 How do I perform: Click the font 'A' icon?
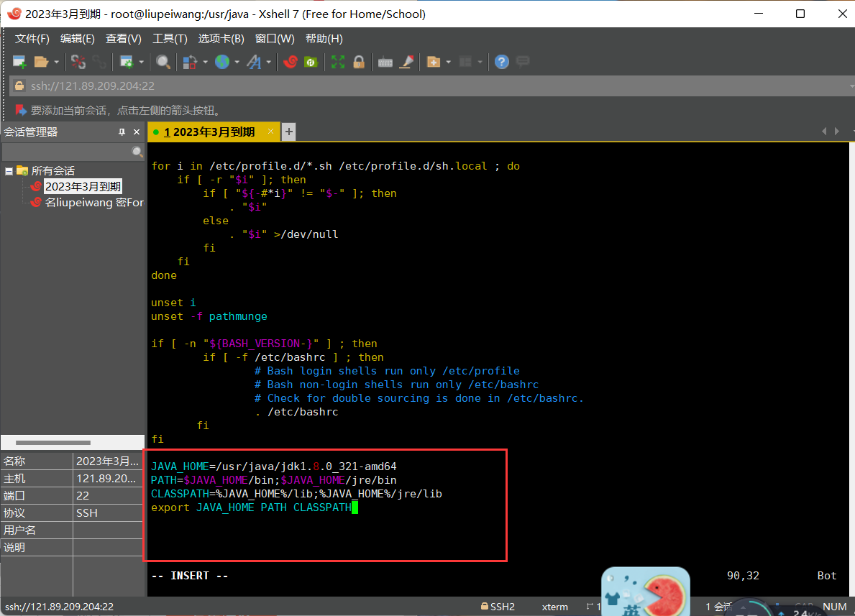(x=254, y=62)
